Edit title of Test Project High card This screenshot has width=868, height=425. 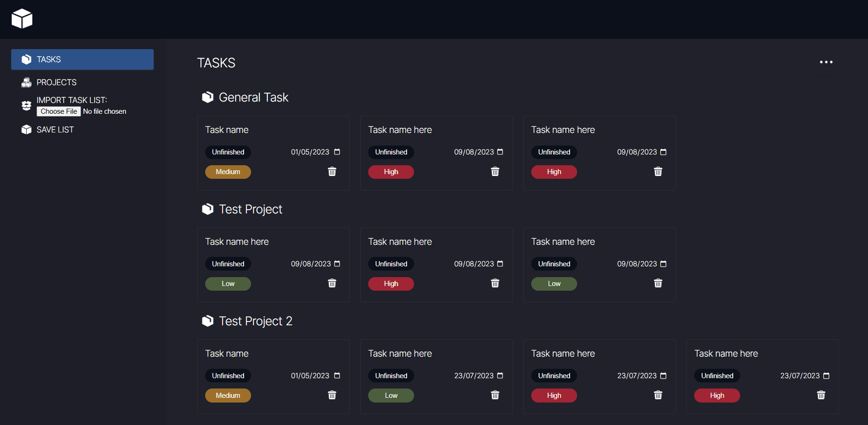[400, 242]
